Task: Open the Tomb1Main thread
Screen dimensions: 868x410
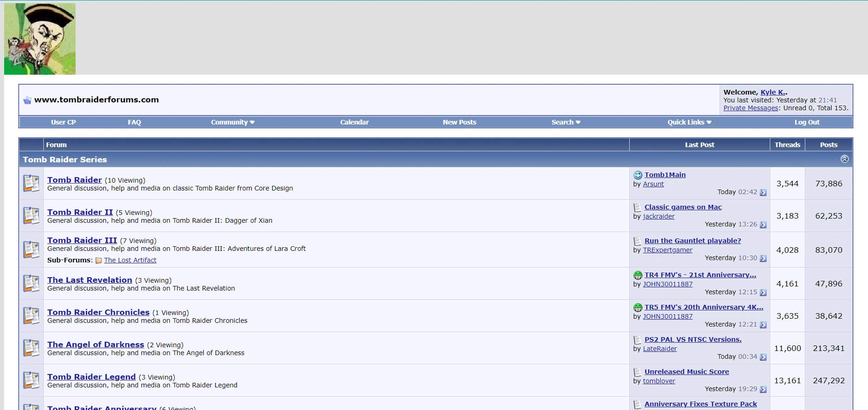Action: click(x=665, y=175)
